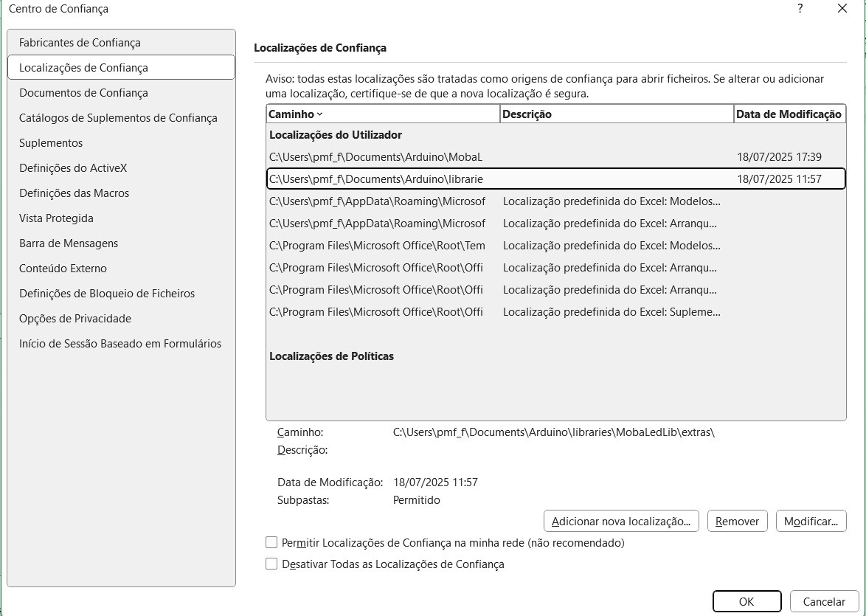
Task: Go to Vista Protegida settings
Action: [x=56, y=218]
